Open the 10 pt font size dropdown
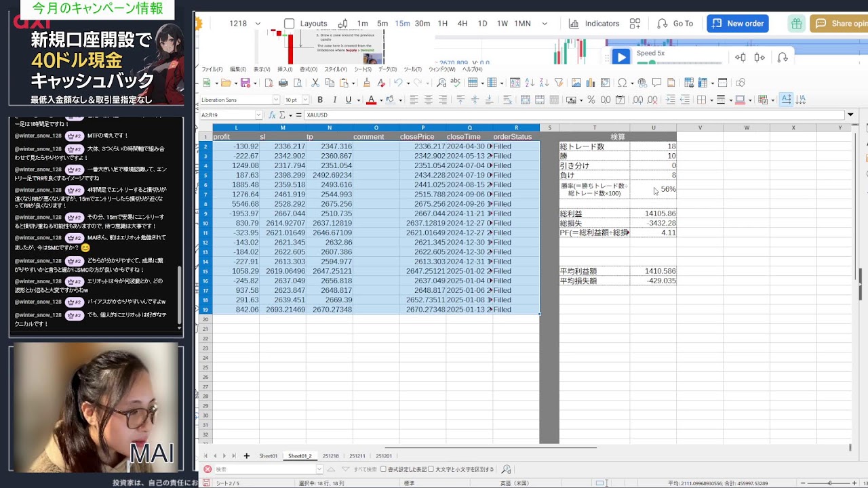This screenshot has height=488, width=868. pyautogui.click(x=306, y=100)
